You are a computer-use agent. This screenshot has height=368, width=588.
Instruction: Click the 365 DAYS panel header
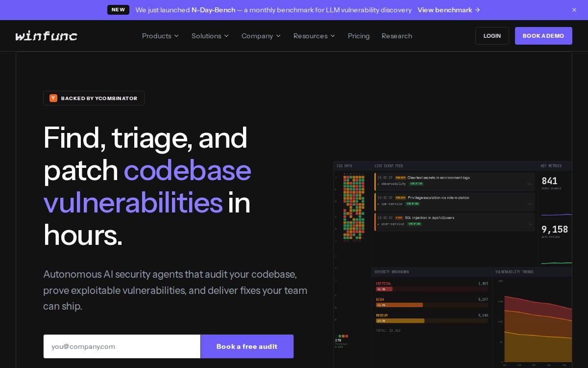[x=344, y=166]
